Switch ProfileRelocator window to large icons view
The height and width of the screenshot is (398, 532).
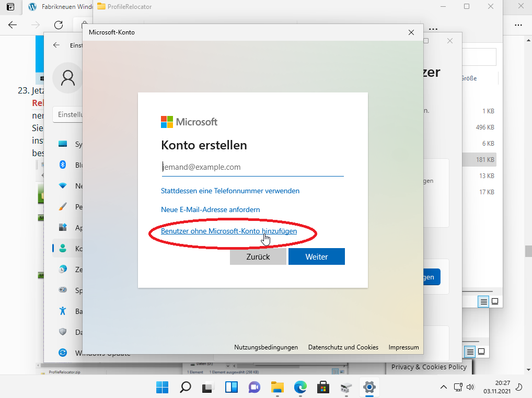(495, 301)
